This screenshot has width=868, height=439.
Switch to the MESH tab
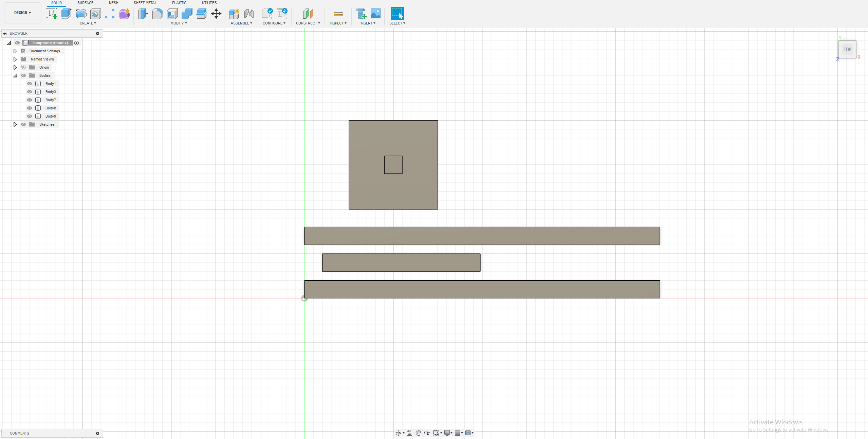(114, 3)
